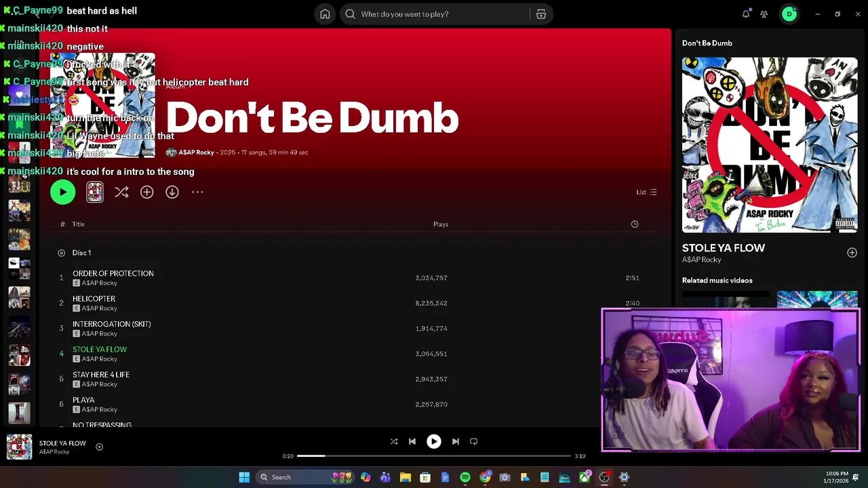Screen dimensions: 868x488
Task: Click the search magnifier icon in Spotify
Action: point(350,14)
